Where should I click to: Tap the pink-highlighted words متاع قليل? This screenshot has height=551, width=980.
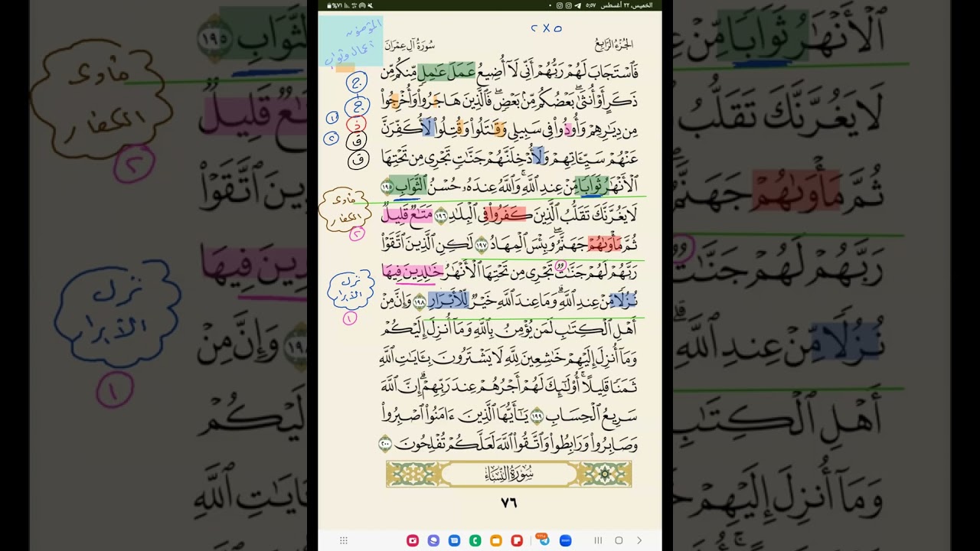click(407, 215)
